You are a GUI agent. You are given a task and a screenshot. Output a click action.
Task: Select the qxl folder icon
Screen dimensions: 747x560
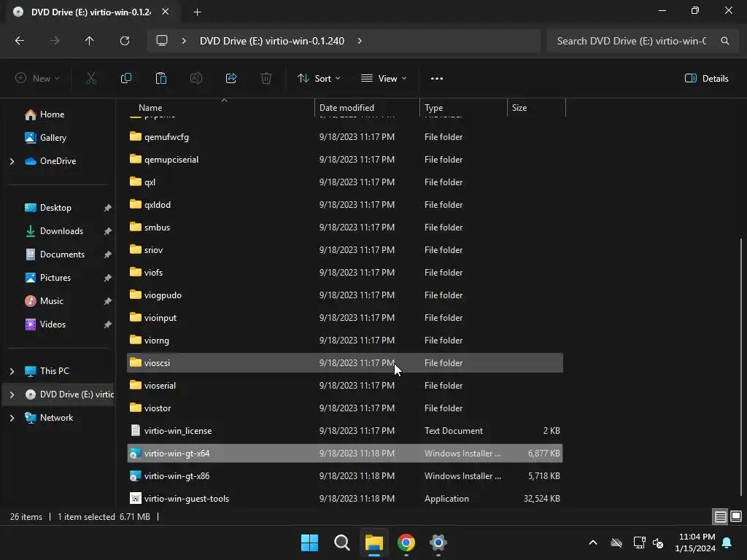[x=135, y=182]
